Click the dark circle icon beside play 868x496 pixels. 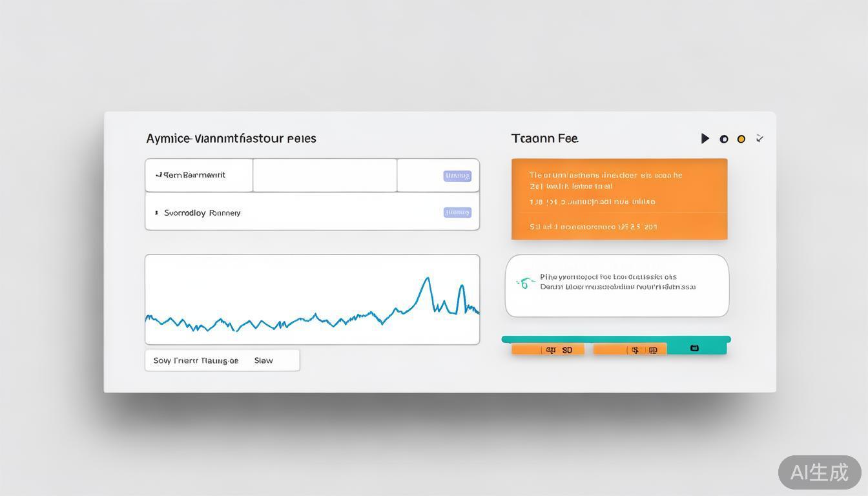[724, 139]
